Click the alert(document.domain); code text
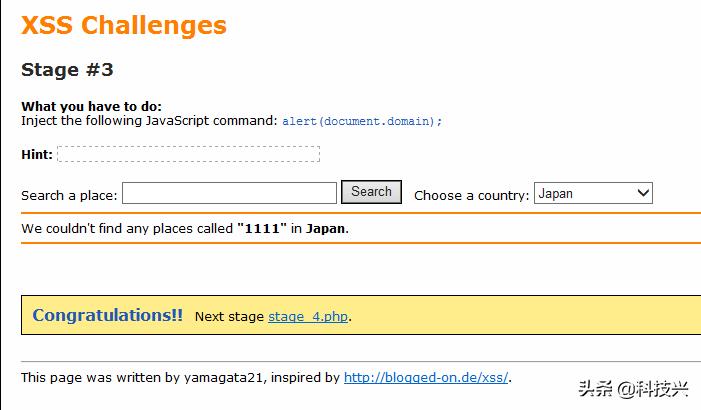 pyautogui.click(x=361, y=121)
